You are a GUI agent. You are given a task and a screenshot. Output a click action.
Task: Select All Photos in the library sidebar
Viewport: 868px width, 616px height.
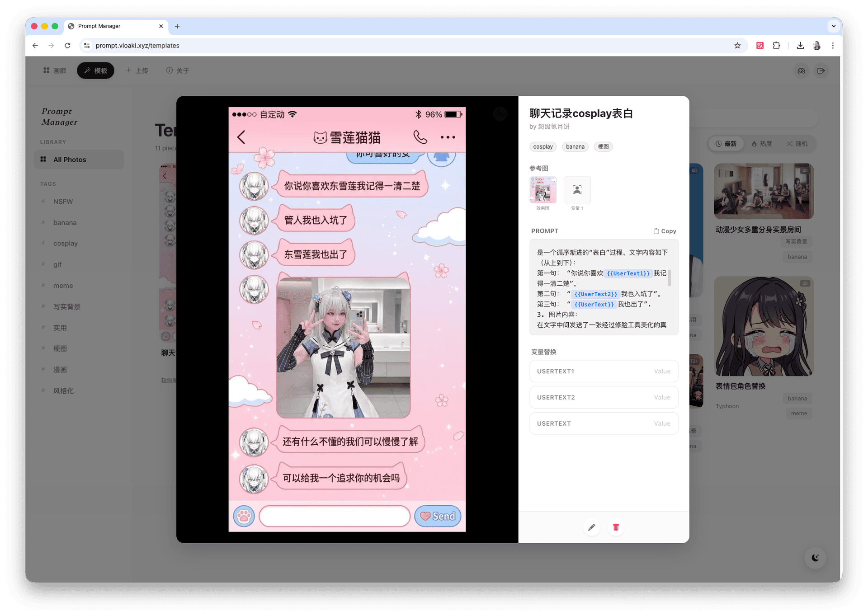point(79,160)
